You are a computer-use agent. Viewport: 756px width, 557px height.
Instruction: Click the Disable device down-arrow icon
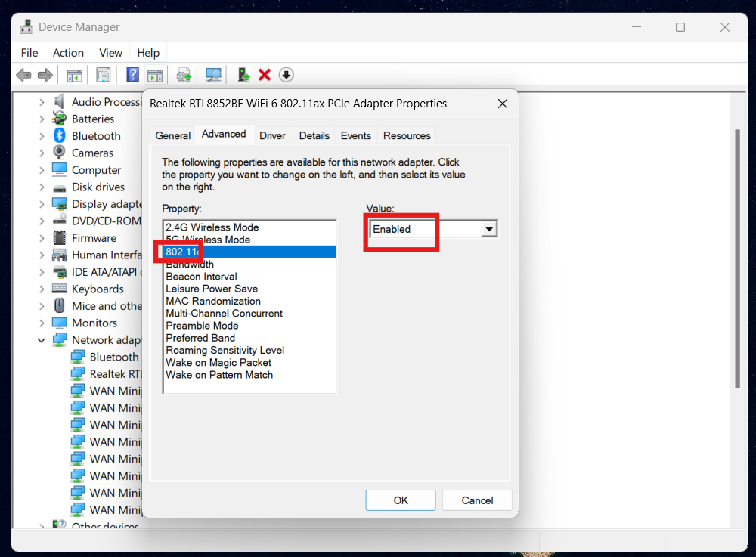(x=286, y=75)
